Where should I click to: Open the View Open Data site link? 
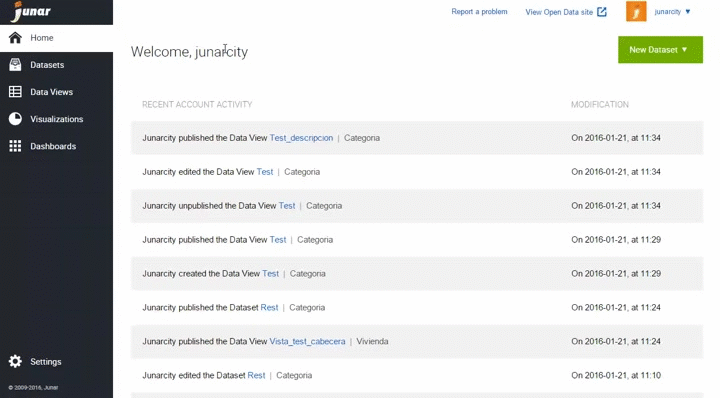[x=559, y=12]
